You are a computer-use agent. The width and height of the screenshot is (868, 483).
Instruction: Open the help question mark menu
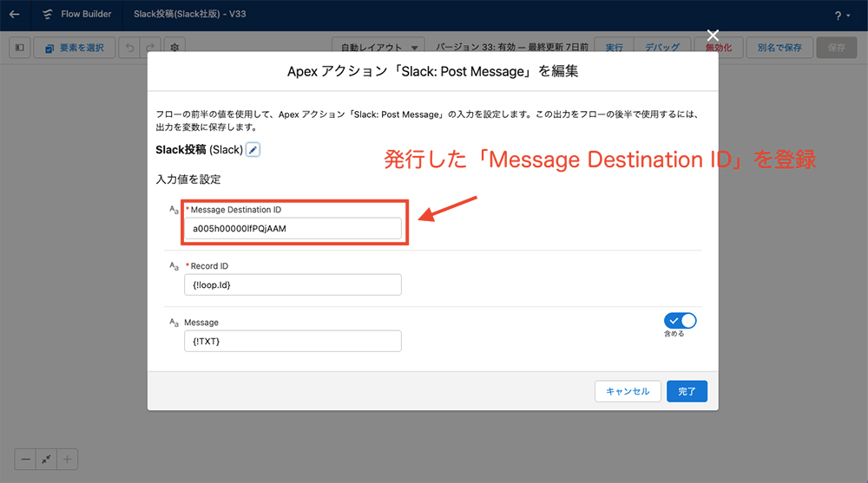[841, 16]
